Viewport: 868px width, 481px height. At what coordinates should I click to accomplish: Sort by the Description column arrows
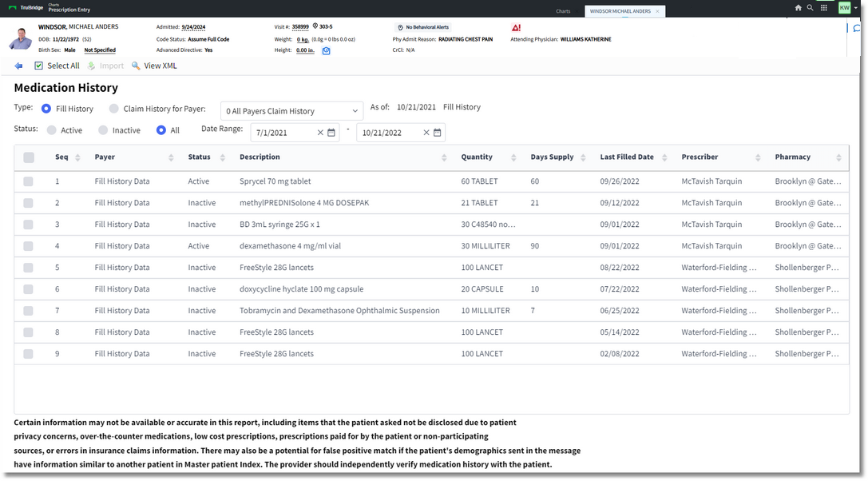444,157
